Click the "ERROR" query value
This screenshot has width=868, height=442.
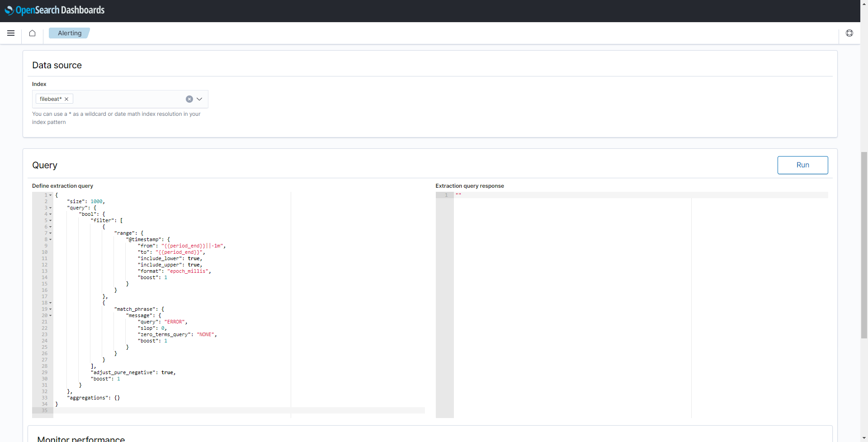(x=175, y=322)
